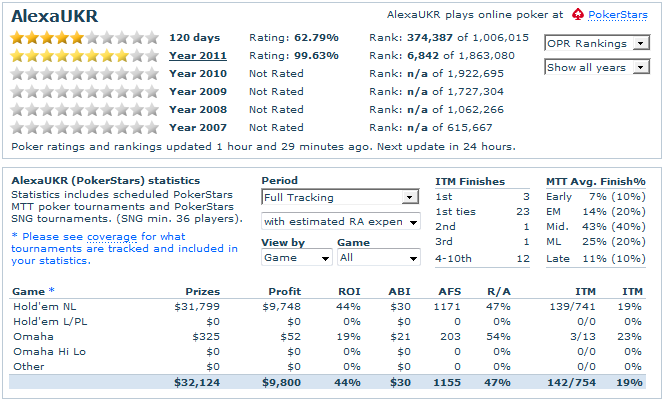This screenshot has height=401, width=665.
Task: Click the Other game row label
Action: click(29, 367)
